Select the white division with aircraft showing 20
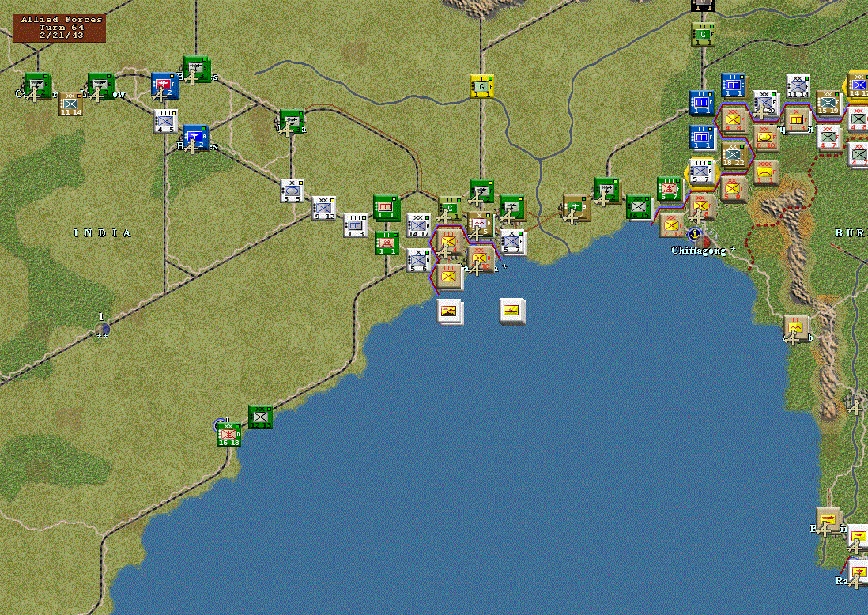The height and width of the screenshot is (615, 868). pyautogui.click(x=765, y=104)
